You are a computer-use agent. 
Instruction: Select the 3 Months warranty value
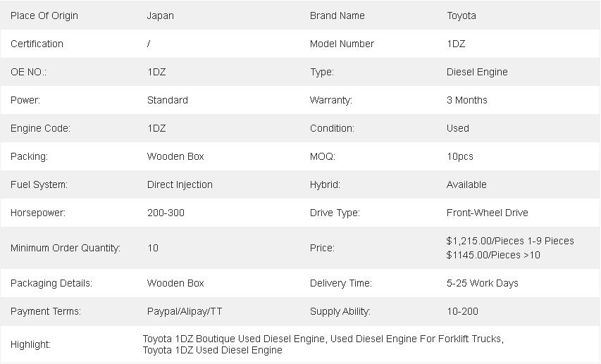[x=467, y=100]
